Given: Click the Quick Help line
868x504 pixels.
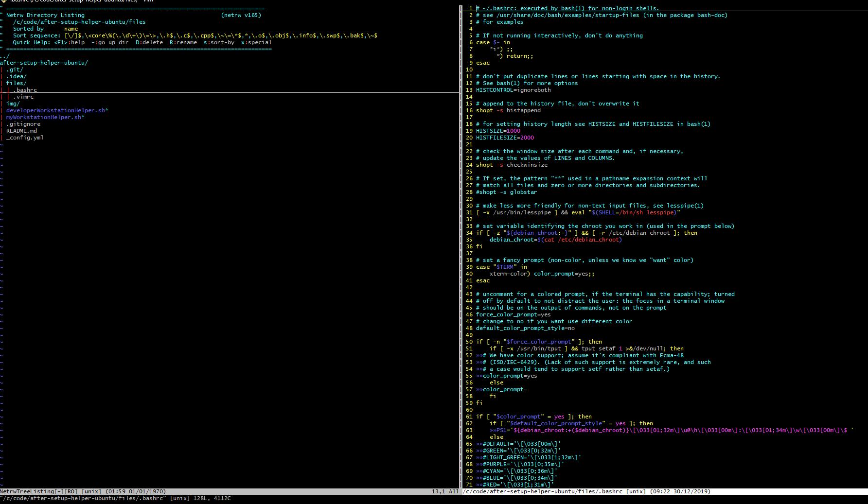Looking at the screenshot, I should point(142,42).
